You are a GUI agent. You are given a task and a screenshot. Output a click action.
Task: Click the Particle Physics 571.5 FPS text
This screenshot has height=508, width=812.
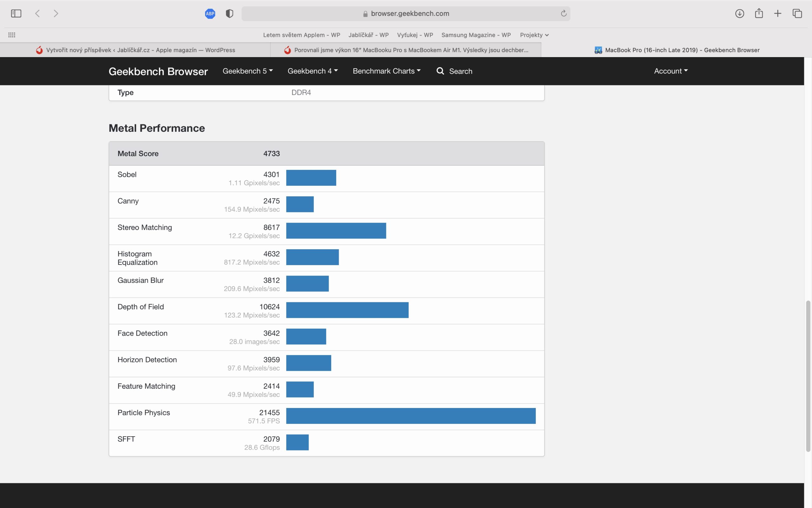tap(264, 421)
